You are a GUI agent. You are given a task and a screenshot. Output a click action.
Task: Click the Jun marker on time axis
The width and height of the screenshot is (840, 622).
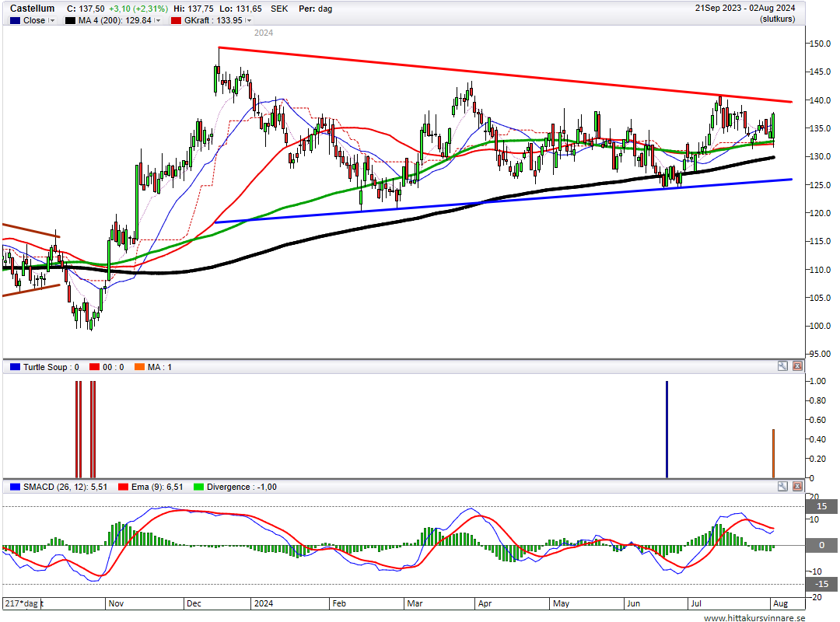[x=633, y=603]
